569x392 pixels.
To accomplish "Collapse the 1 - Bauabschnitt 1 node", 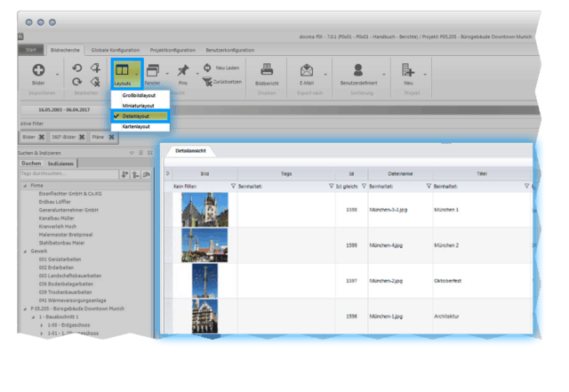I will pos(34,317).
